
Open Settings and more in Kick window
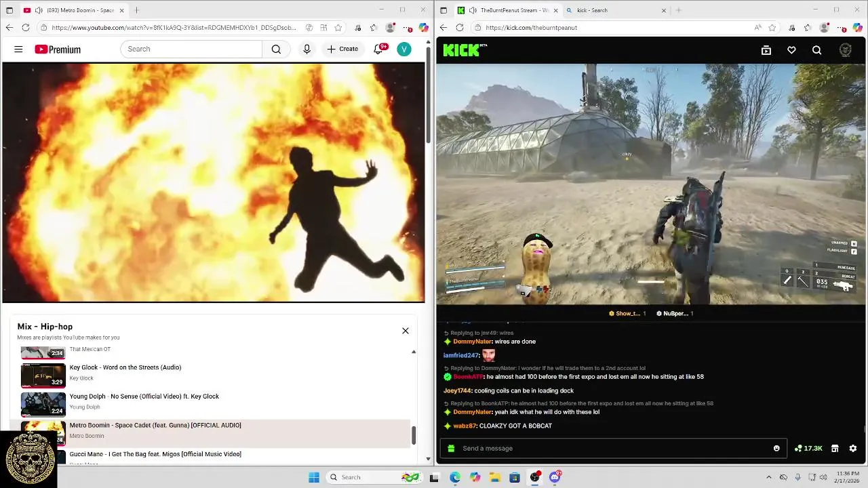pos(841,28)
